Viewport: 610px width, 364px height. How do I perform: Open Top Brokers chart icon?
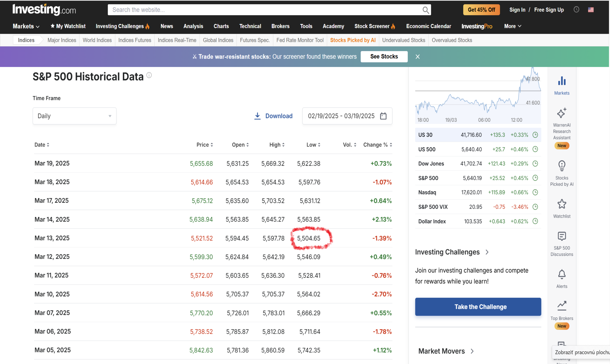[x=561, y=306]
